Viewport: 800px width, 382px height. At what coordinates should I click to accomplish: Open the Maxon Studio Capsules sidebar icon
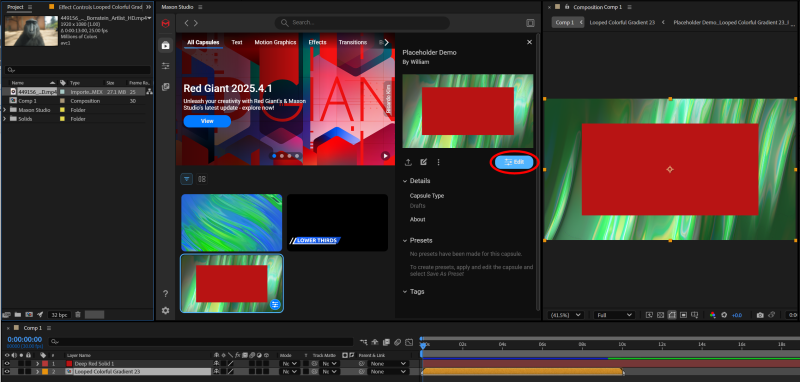165,45
